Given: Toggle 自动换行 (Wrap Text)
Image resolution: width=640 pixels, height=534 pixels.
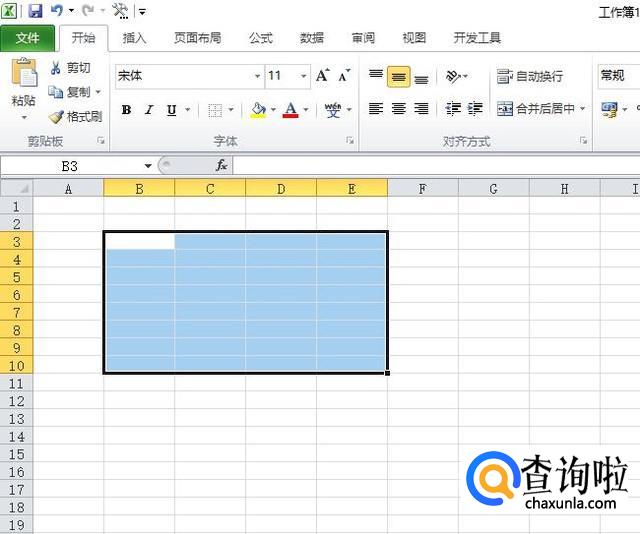Looking at the screenshot, I should point(530,76).
